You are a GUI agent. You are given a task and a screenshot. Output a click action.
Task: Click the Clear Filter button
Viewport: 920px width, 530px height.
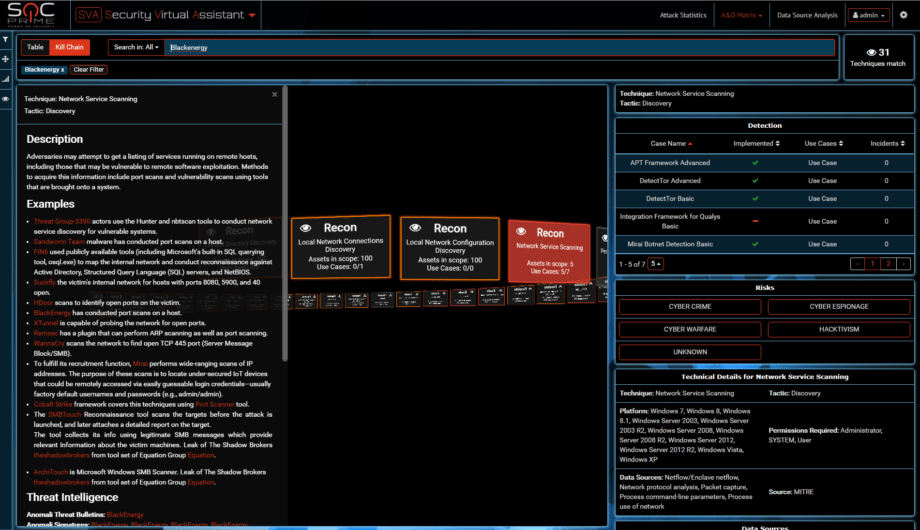click(x=89, y=69)
